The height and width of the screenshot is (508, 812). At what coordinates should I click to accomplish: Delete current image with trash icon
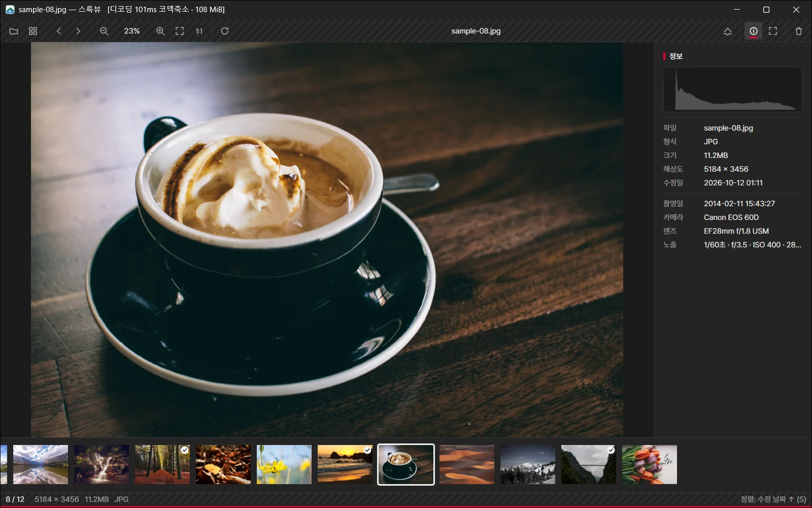pyautogui.click(x=799, y=31)
